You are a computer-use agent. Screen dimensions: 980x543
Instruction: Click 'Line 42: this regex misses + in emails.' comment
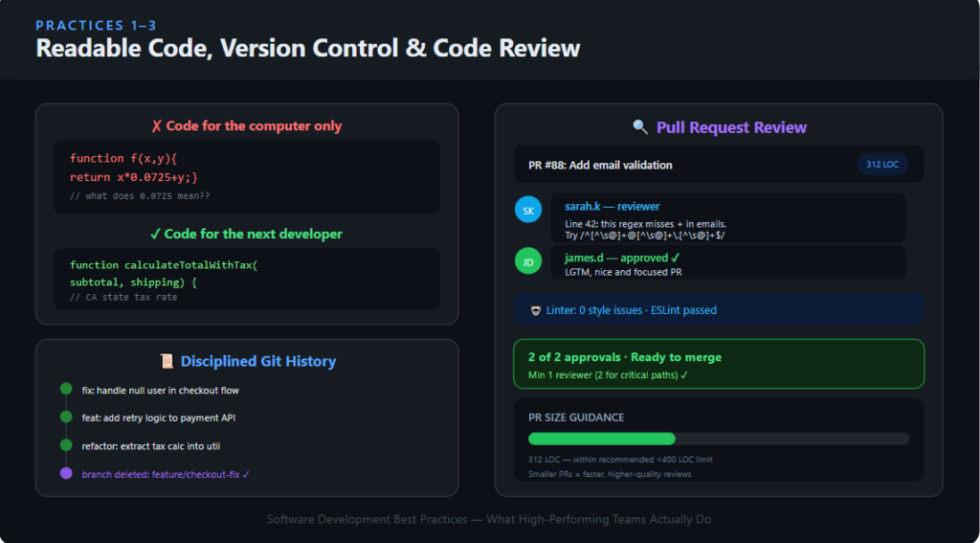pyautogui.click(x=646, y=223)
